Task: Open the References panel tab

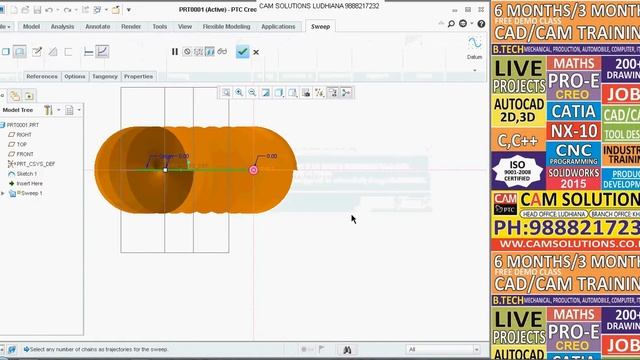Action: point(42,76)
